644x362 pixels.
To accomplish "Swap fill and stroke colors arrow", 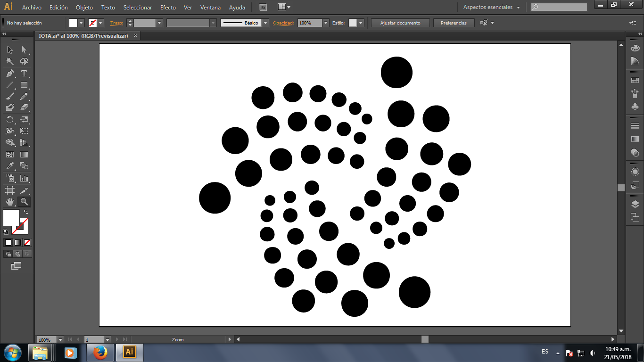I will point(26,212).
